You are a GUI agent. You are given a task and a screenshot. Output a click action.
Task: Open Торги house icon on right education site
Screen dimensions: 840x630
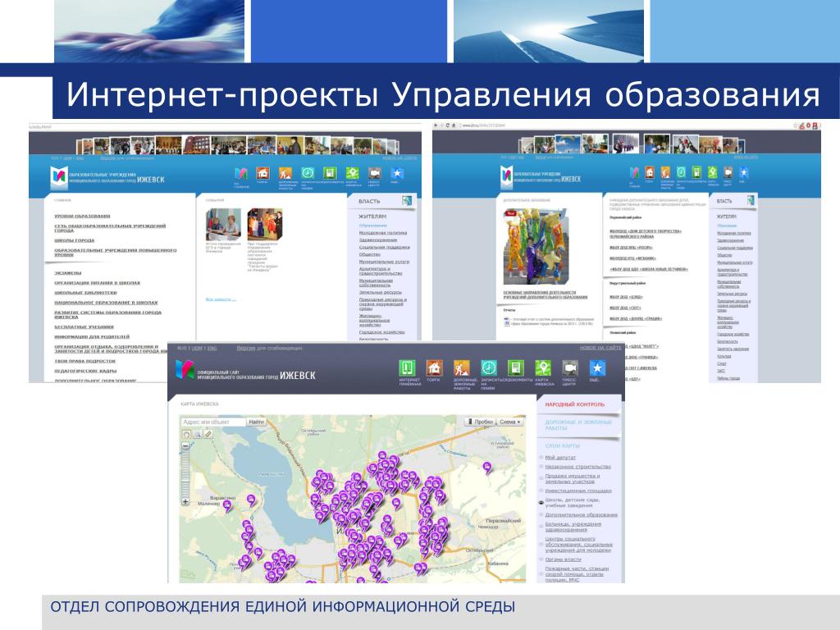point(650,172)
